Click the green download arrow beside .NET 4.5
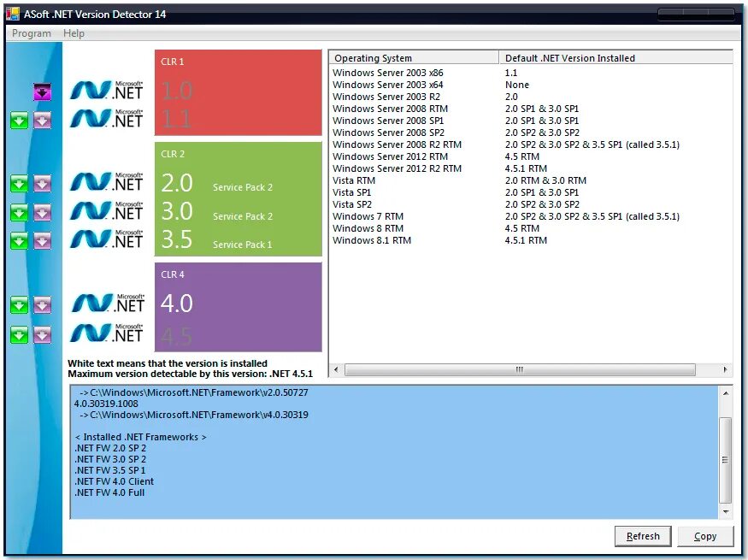Screen dimensions: 748x560 coord(19,335)
